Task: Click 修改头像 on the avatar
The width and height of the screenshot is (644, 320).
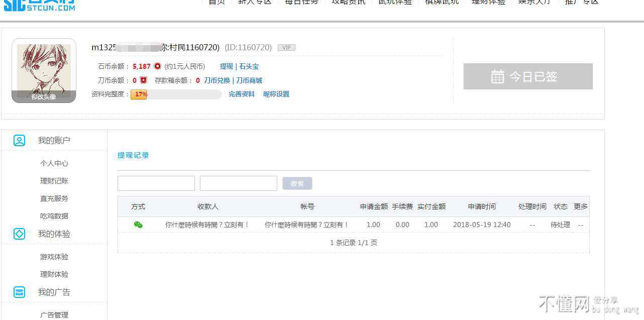Action: 44,97
